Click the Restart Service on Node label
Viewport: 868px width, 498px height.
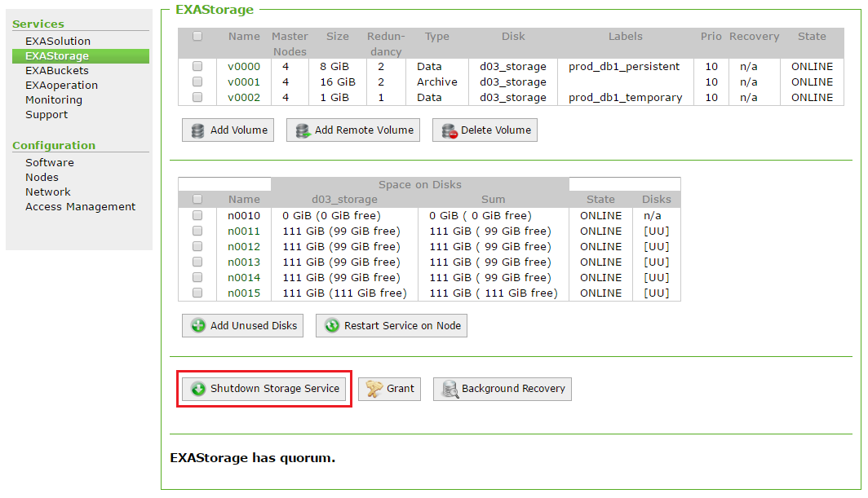click(402, 326)
